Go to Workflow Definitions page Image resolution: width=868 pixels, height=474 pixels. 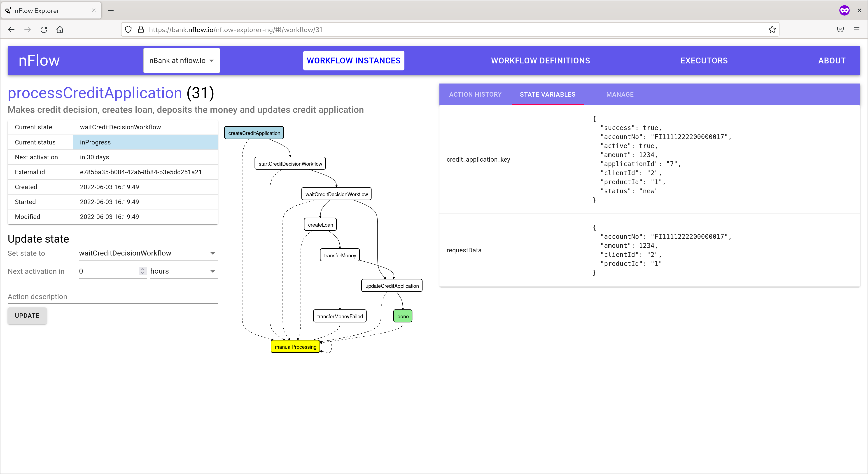click(540, 61)
